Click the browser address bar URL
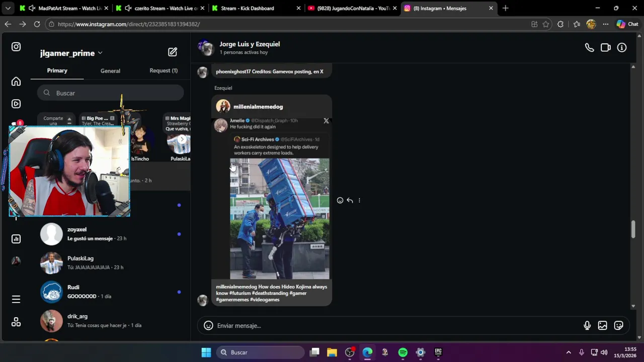The height and width of the screenshot is (362, 644). coord(129,24)
